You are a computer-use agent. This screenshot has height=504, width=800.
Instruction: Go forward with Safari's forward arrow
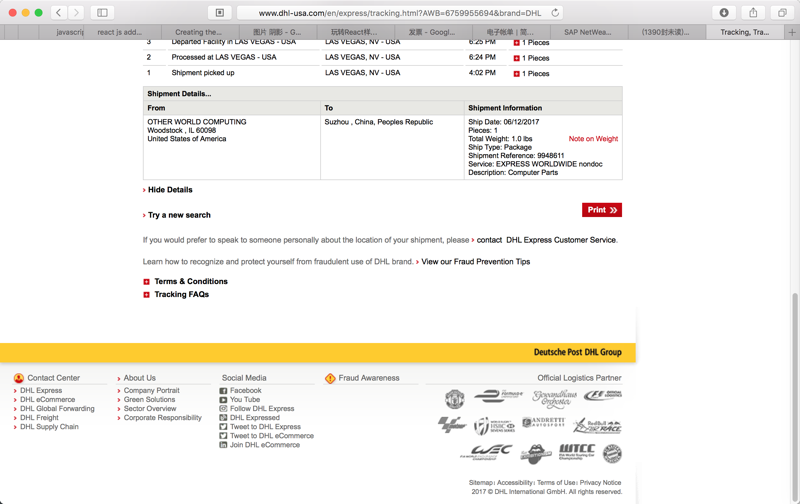pyautogui.click(x=76, y=13)
